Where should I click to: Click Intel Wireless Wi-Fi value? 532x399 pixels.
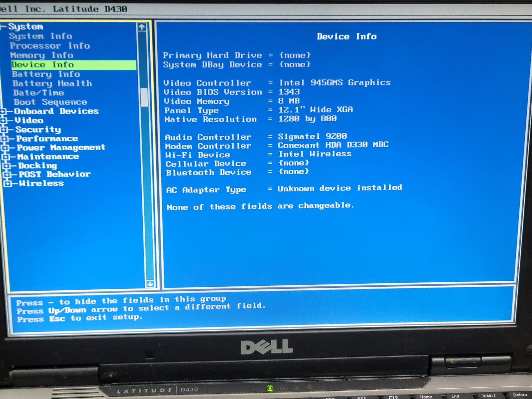315,154
